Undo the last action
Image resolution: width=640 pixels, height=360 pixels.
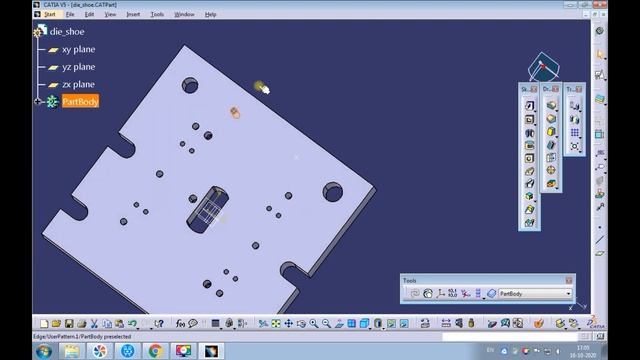pos(132,324)
